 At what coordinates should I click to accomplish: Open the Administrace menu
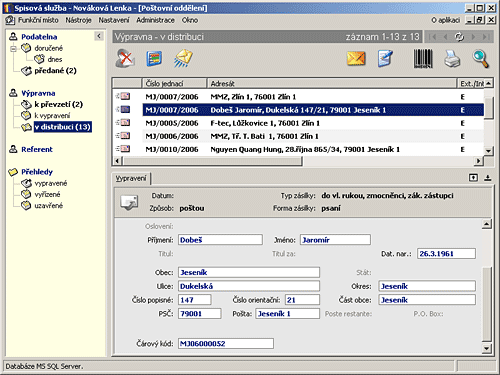point(155,20)
